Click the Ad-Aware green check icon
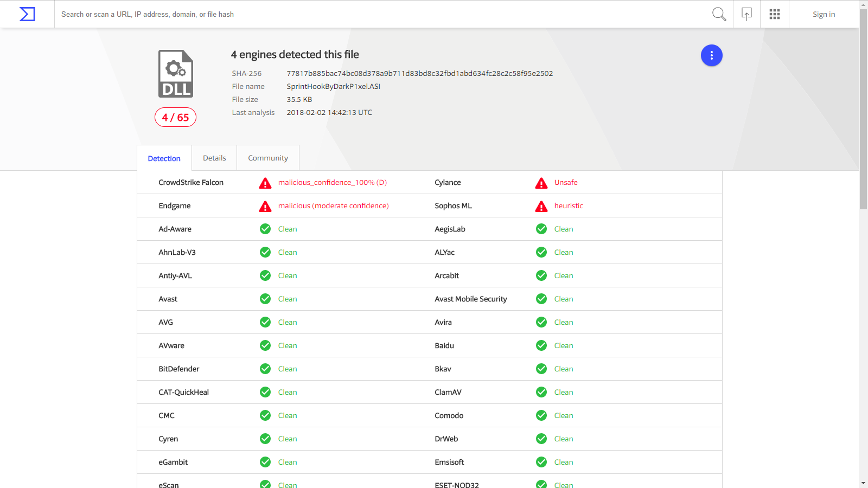This screenshot has height=488, width=868. pyautogui.click(x=265, y=229)
